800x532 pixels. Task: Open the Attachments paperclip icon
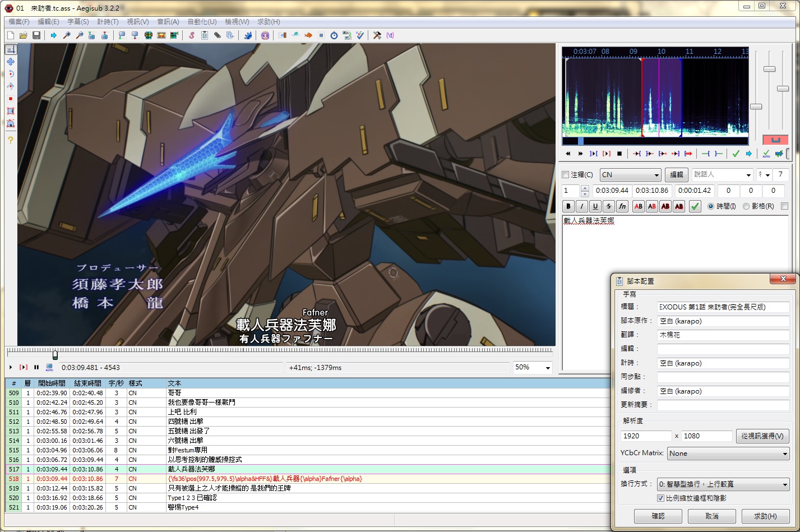click(x=217, y=35)
